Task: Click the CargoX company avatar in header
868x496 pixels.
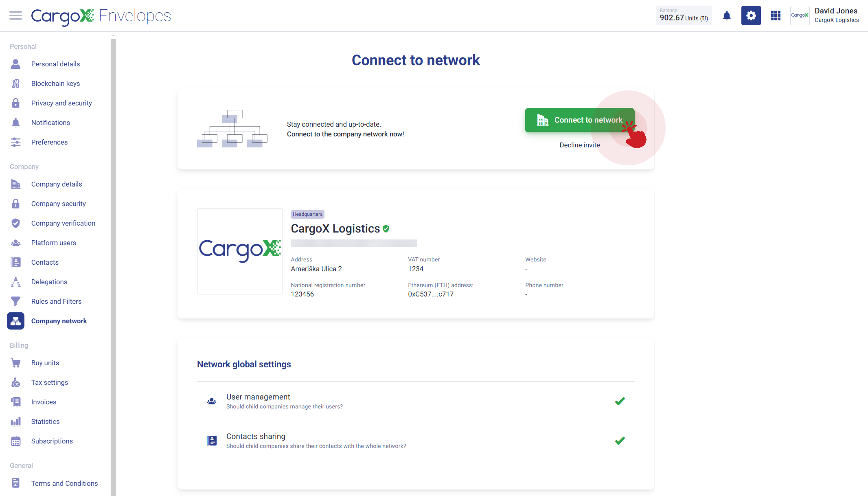Action: coord(800,15)
